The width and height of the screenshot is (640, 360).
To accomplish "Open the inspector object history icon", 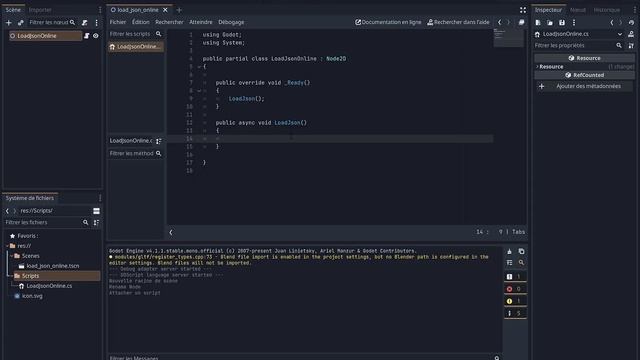I will click(x=631, y=22).
